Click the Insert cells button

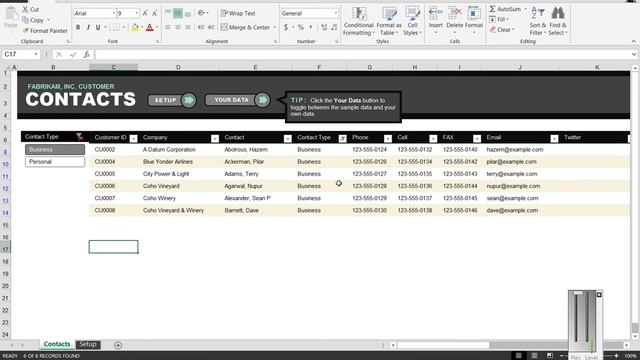click(x=436, y=20)
